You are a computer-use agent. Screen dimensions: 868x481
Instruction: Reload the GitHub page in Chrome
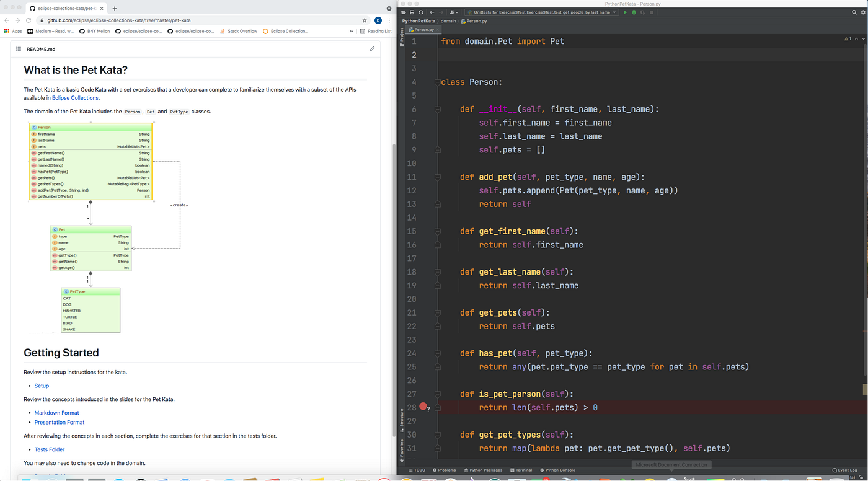pyautogui.click(x=29, y=20)
